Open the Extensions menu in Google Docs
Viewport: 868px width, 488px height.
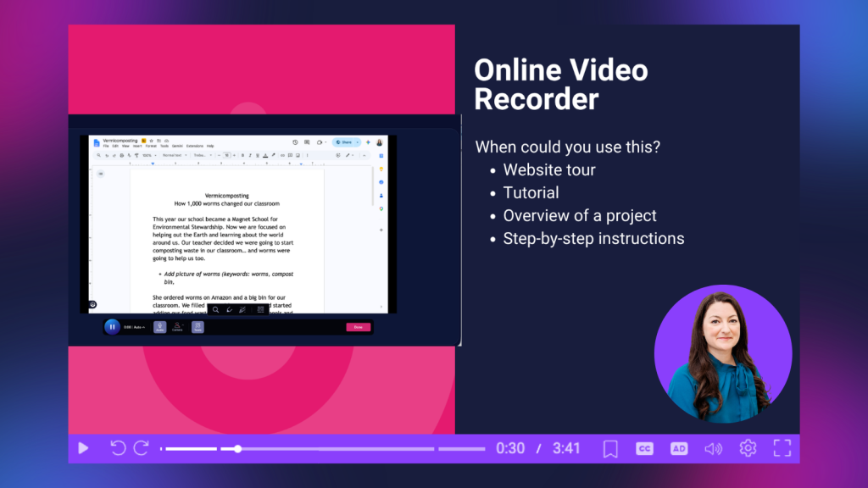tap(195, 146)
